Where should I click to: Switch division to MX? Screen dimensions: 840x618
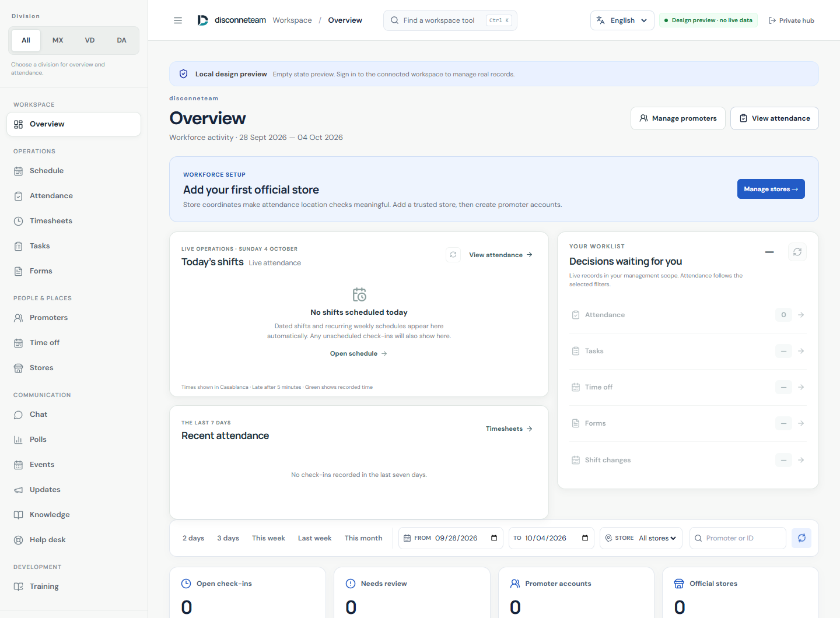click(x=58, y=40)
